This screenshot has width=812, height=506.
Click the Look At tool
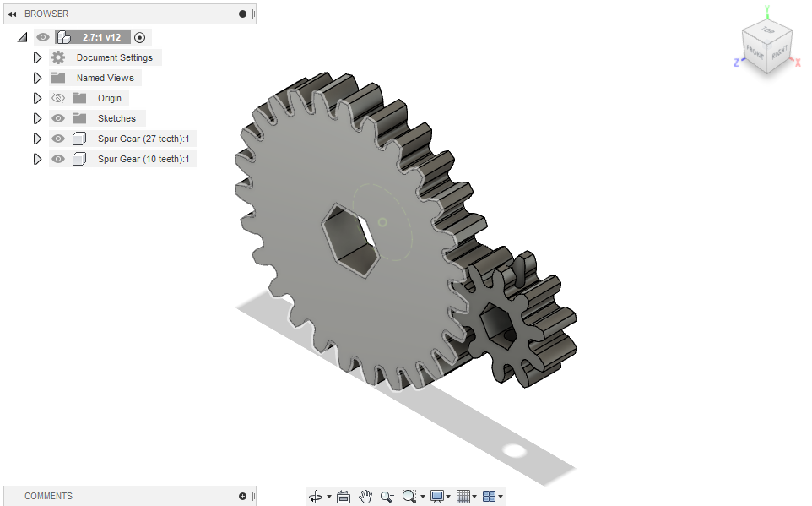pos(344,497)
